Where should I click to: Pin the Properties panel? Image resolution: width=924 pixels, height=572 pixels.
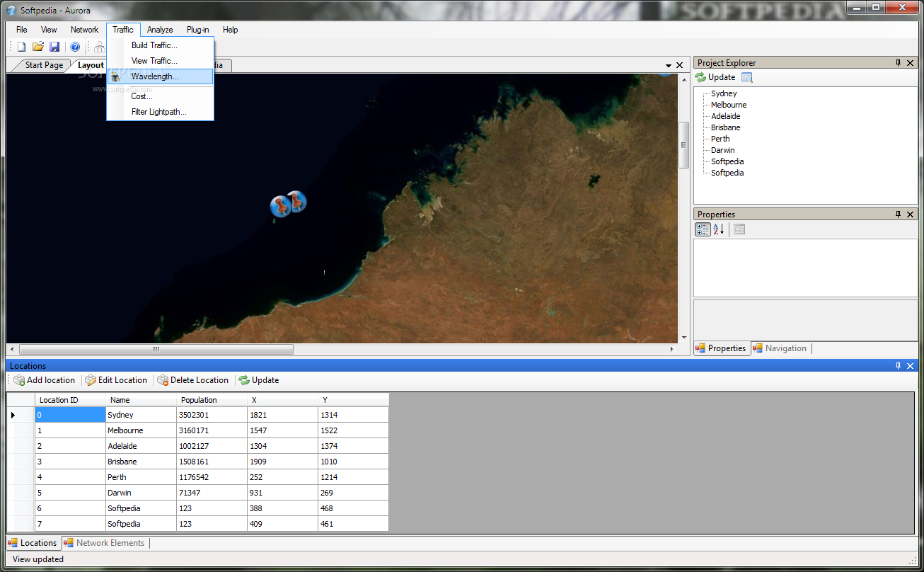tap(899, 214)
